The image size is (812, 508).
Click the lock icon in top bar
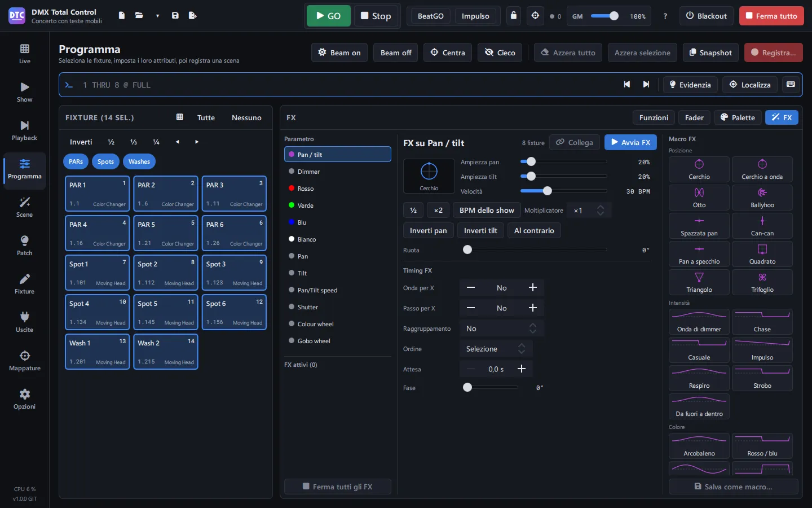pyautogui.click(x=513, y=16)
